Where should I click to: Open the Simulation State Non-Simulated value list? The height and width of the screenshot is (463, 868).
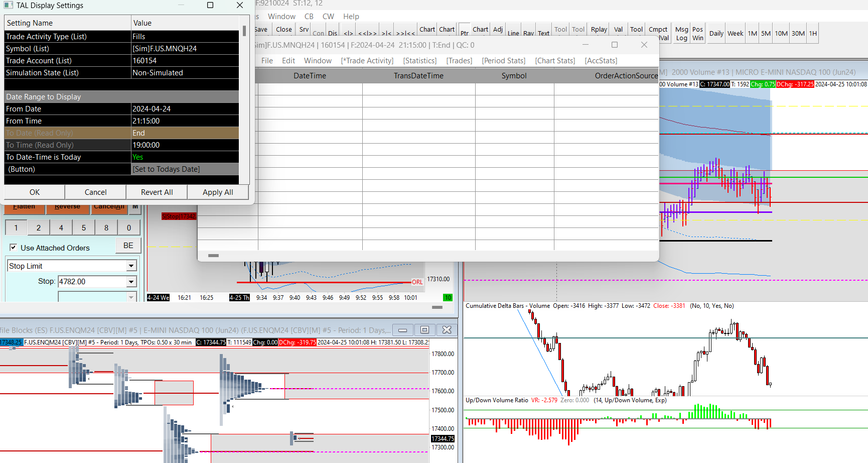185,73
